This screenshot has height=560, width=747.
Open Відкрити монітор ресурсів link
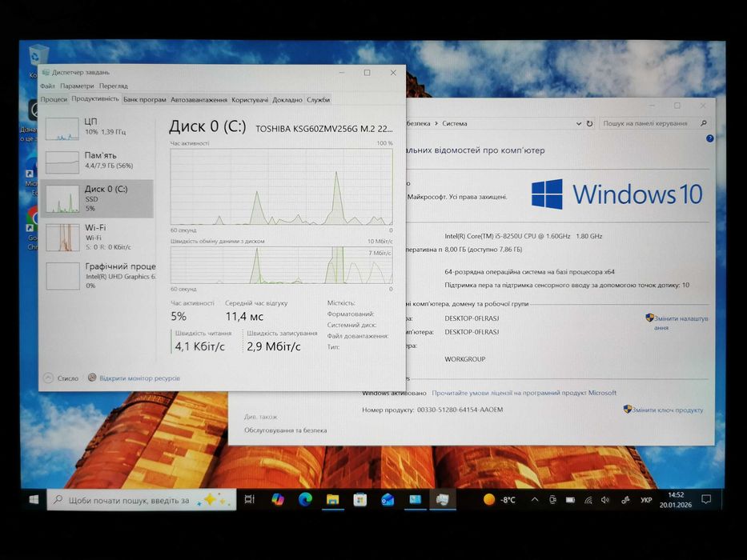click(139, 378)
